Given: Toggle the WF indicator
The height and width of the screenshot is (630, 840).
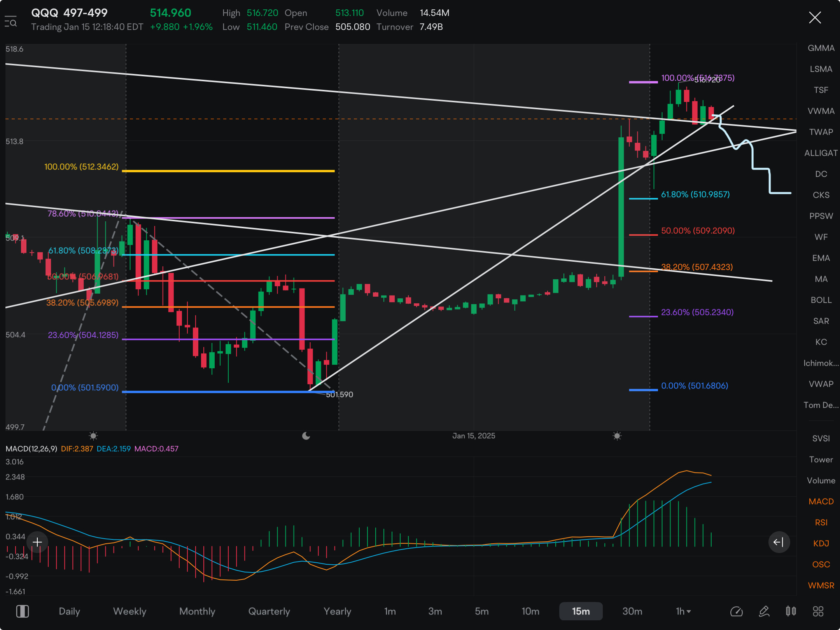Looking at the screenshot, I should pyautogui.click(x=821, y=237).
